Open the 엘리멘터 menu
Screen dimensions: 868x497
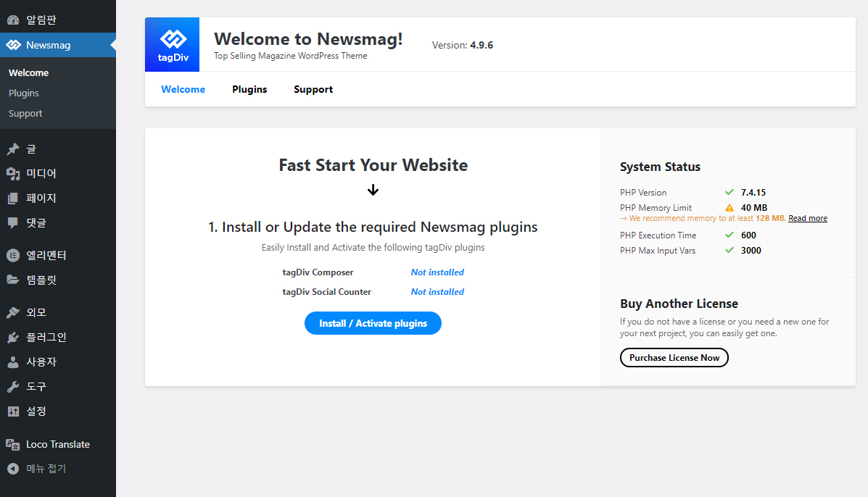click(58, 256)
